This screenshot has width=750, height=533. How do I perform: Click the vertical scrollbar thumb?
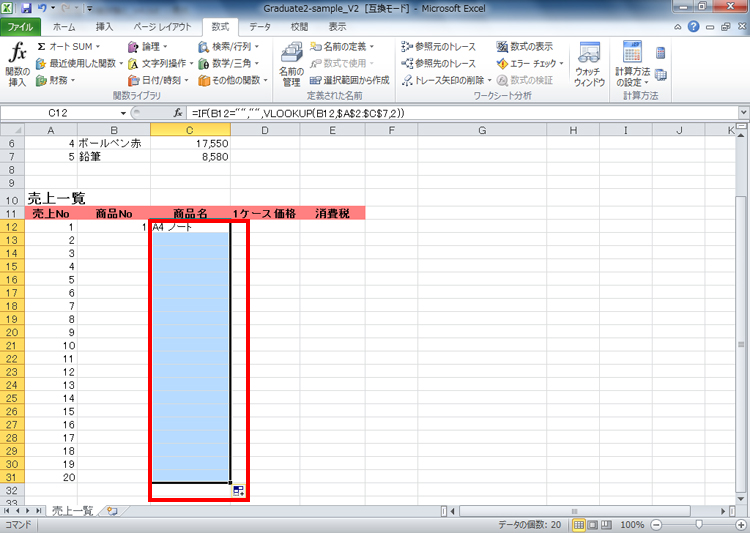coord(741,344)
